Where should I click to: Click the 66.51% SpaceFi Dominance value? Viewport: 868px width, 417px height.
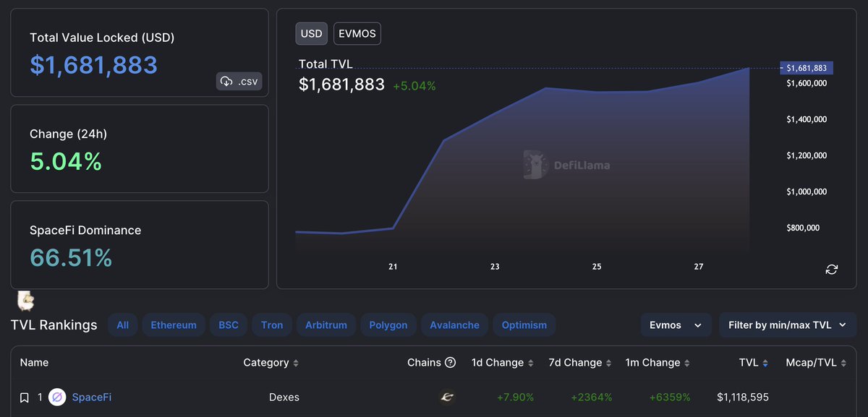[x=71, y=257]
